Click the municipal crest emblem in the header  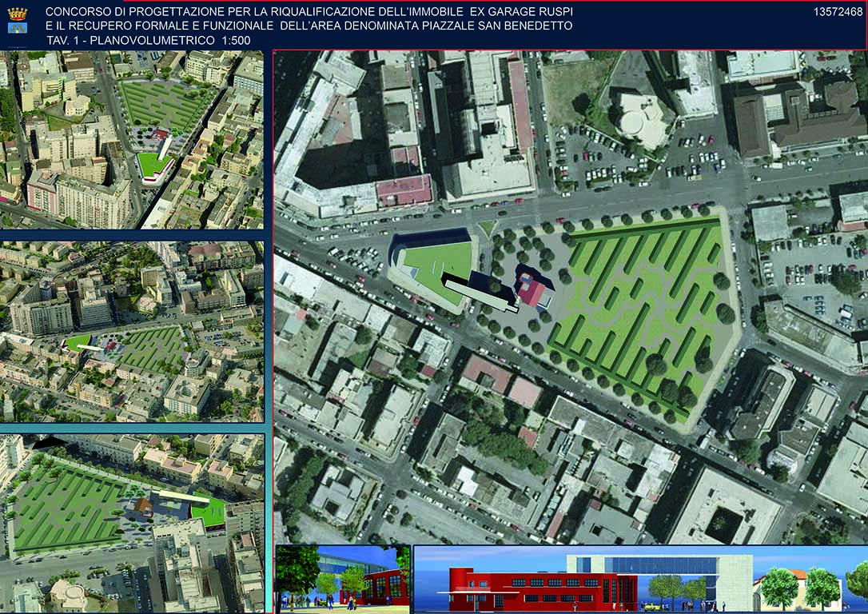coord(17,20)
